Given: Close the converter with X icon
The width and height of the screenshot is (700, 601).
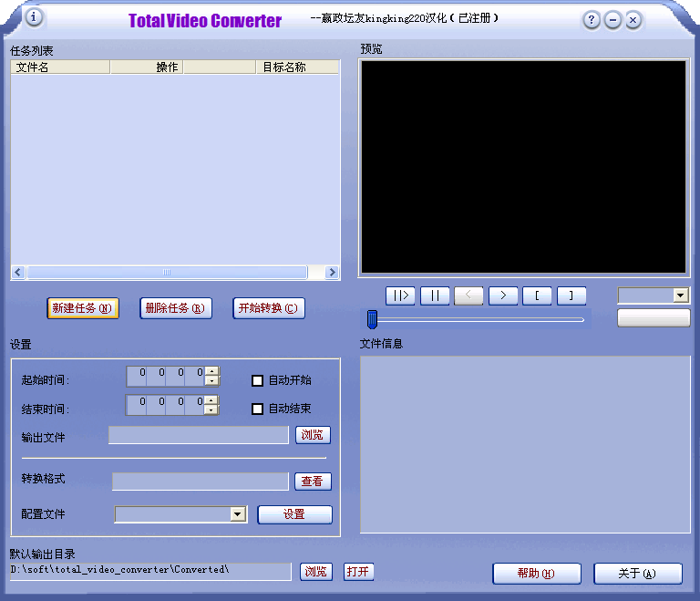Looking at the screenshot, I should pyautogui.click(x=633, y=20).
